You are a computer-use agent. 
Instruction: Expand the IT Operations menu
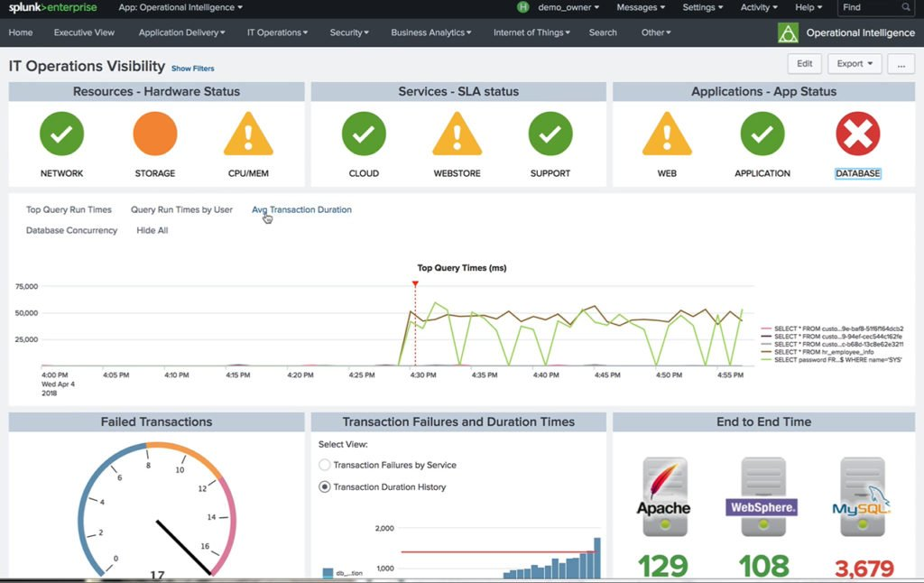277,32
